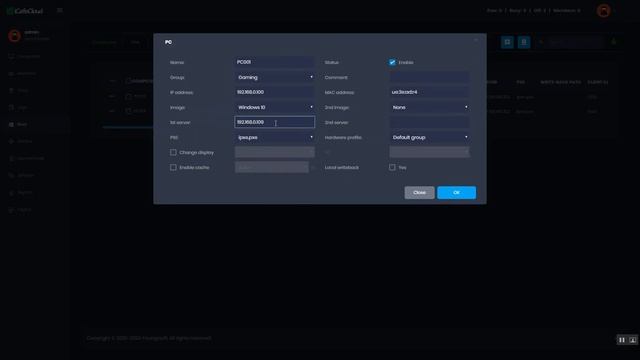Confirm the PC dialog with OK

[x=456, y=193]
